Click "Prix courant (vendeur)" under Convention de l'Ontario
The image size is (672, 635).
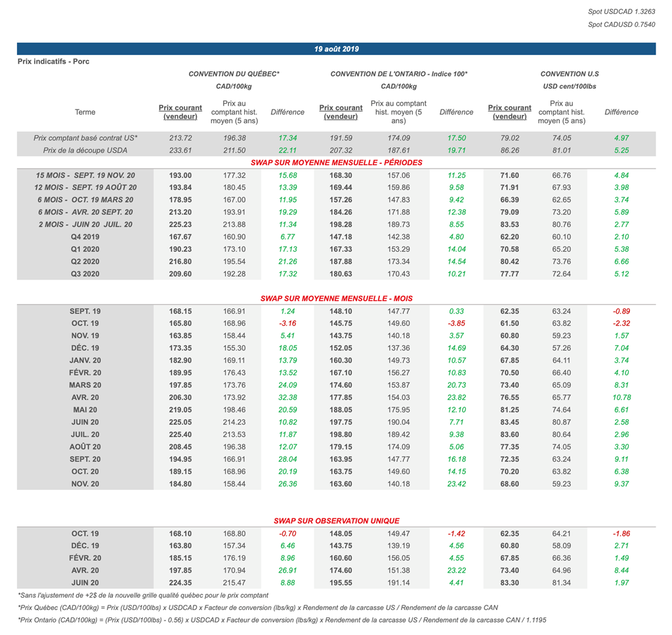[x=341, y=112]
